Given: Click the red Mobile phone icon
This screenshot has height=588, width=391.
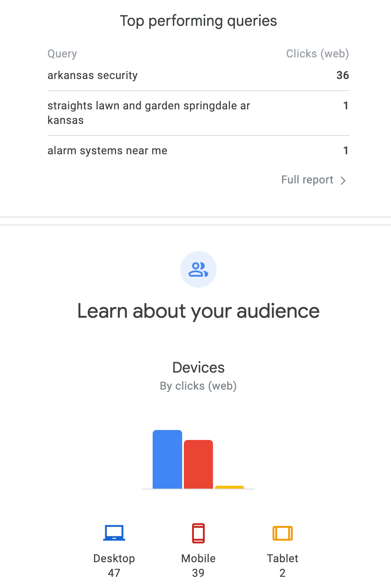Looking at the screenshot, I should click(x=198, y=533).
